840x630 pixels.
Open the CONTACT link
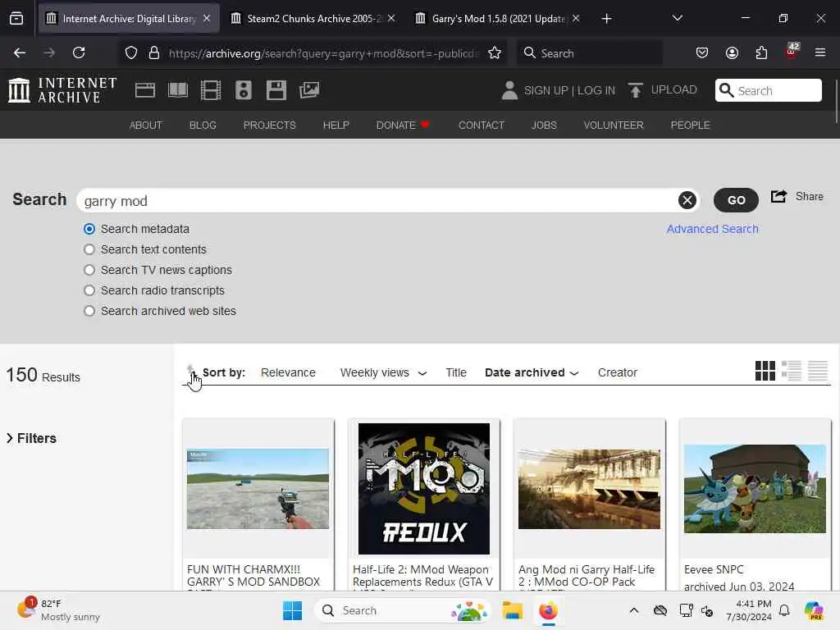tap(481, 126)
